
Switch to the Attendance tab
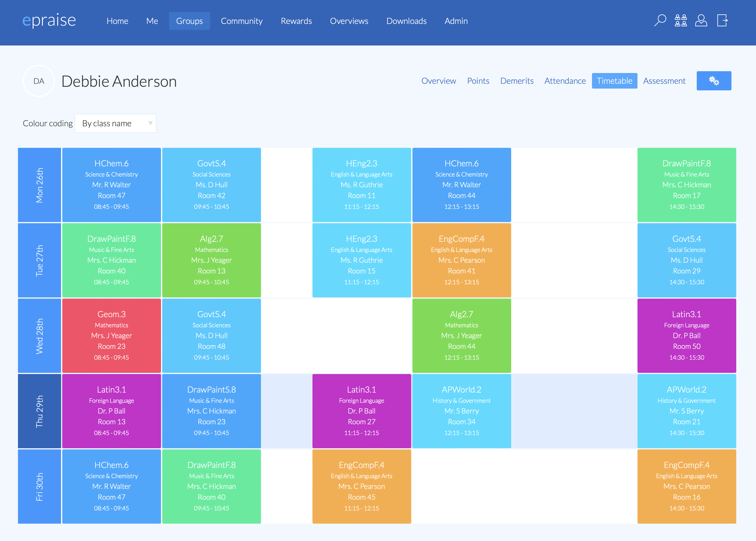[x=565, y=81]
